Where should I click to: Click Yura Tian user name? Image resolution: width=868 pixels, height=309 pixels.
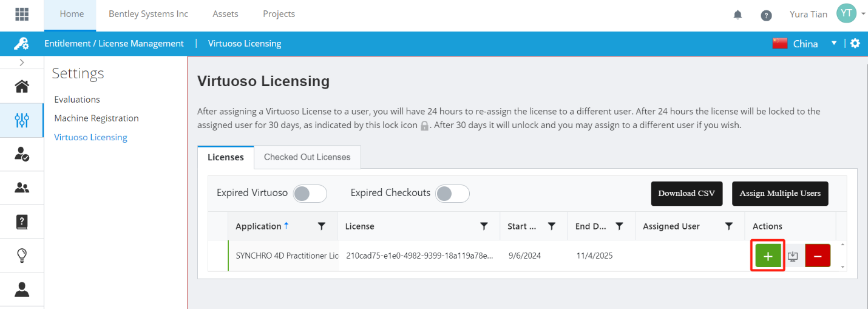808,14
